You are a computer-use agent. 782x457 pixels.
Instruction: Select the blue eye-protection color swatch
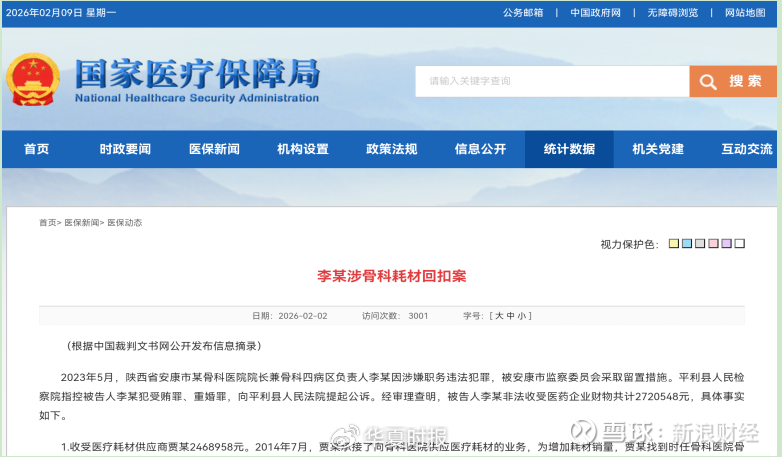687,243
